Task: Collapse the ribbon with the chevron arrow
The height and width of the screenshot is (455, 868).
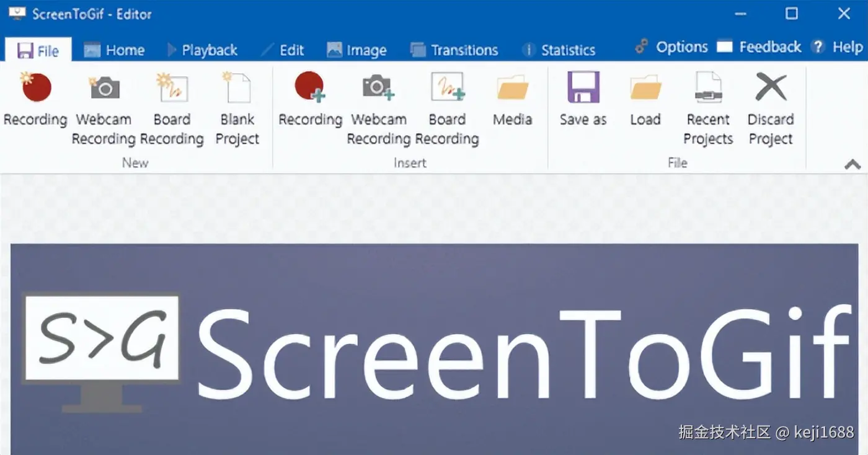Action: (x=852, y=164)
